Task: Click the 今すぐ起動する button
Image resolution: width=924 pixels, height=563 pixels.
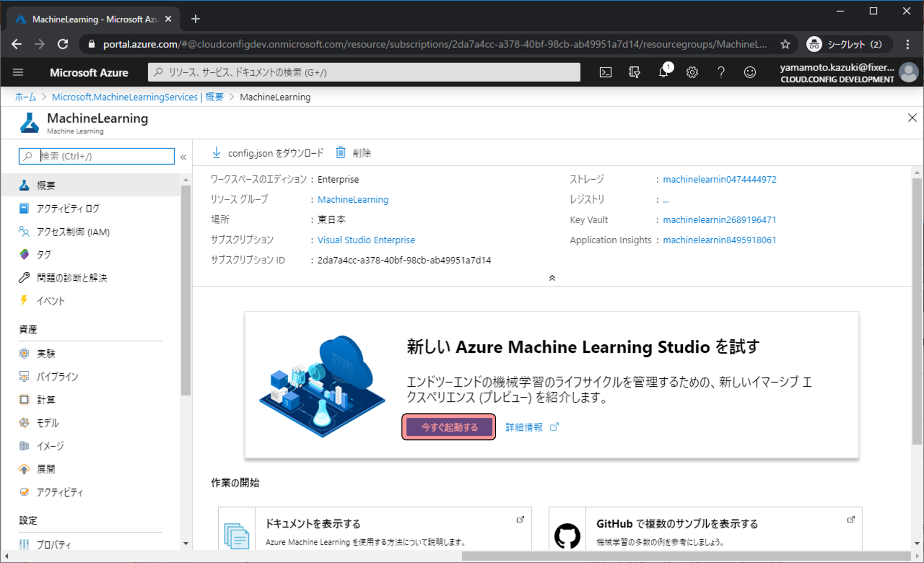Action: (449, 427)
